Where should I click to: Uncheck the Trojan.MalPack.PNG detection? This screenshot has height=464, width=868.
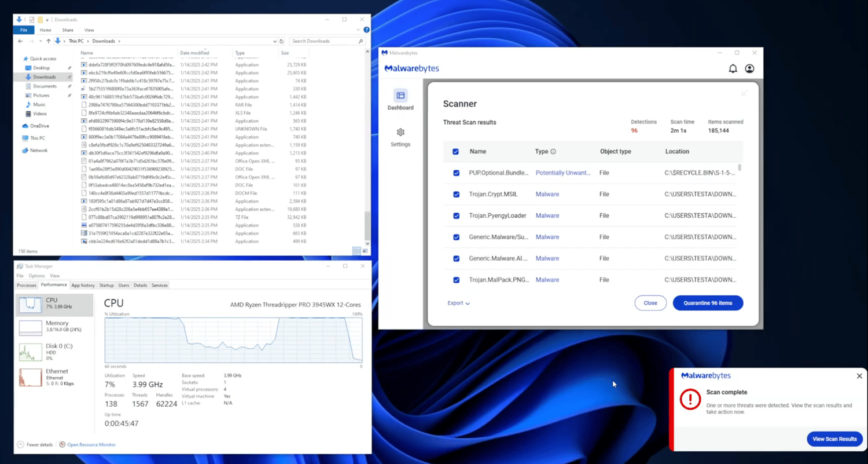pos(456,280)
